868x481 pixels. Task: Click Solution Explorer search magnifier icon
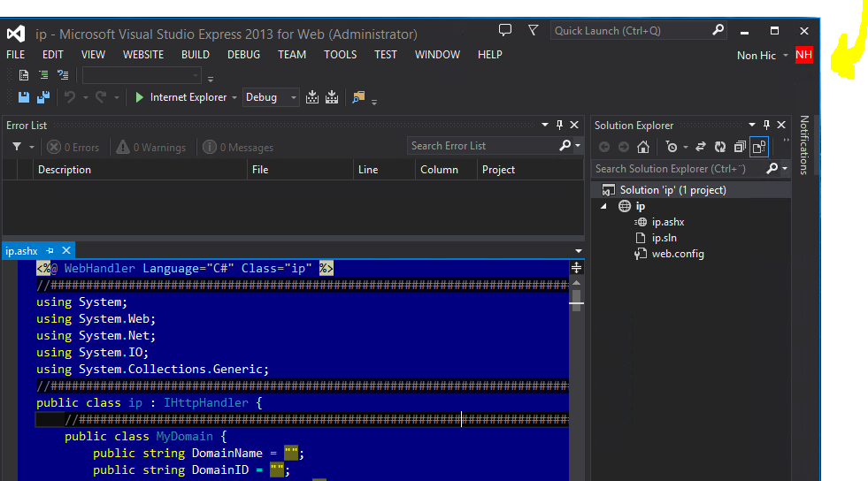coord(772,168)
